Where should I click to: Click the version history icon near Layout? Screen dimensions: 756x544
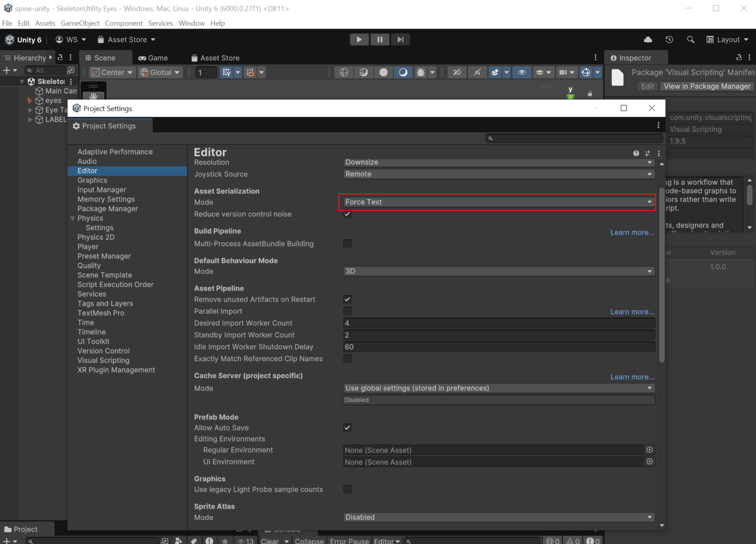[x=669, y=39]
